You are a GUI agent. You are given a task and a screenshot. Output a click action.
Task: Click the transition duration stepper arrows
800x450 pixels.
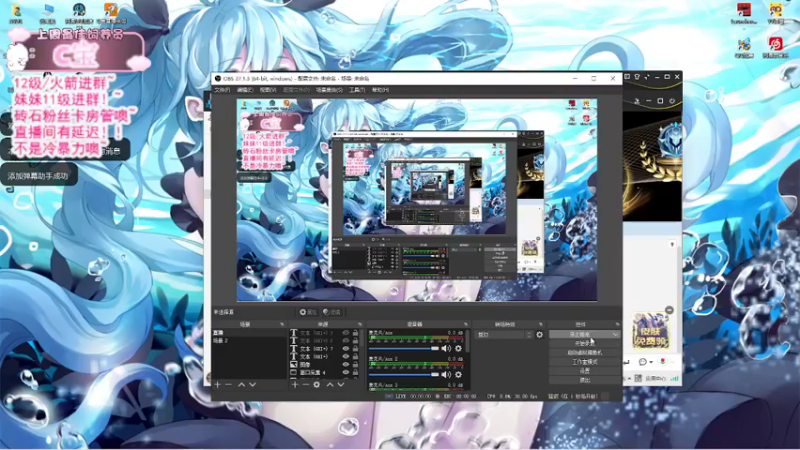[529, 335]
